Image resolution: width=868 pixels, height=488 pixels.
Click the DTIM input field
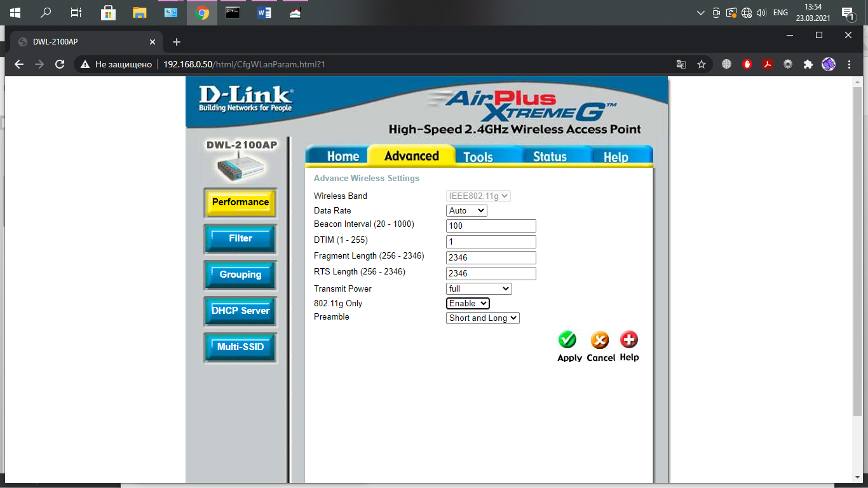coord(491,241)
